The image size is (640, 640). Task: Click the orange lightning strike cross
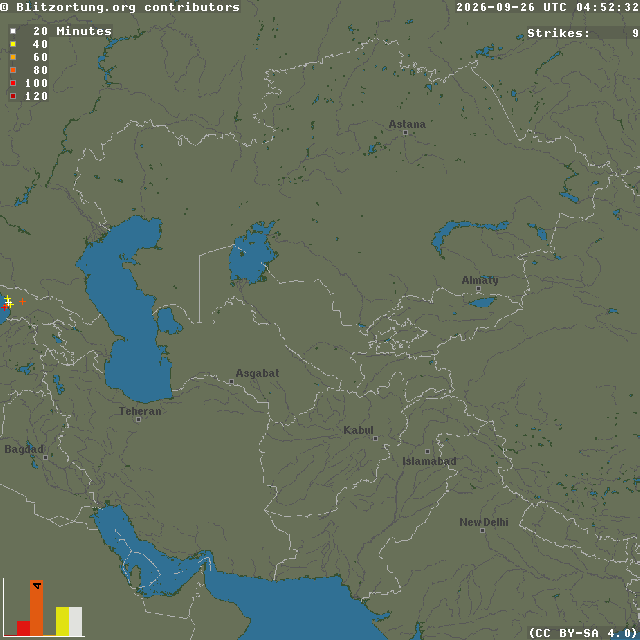click(22, 301)
